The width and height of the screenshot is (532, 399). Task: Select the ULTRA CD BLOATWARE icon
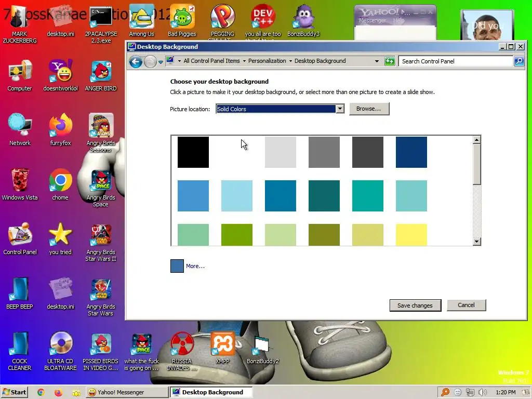[60, 352]
